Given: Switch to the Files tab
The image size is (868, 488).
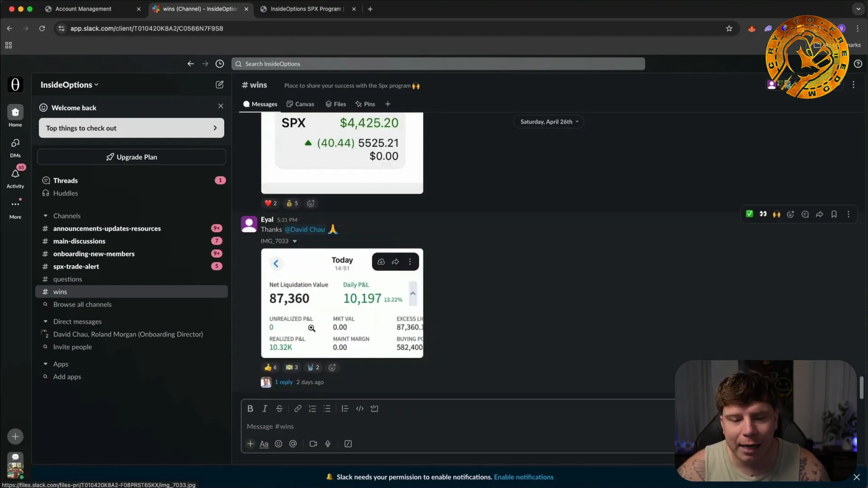Looking at the screenshot, I should coord(336,104).
